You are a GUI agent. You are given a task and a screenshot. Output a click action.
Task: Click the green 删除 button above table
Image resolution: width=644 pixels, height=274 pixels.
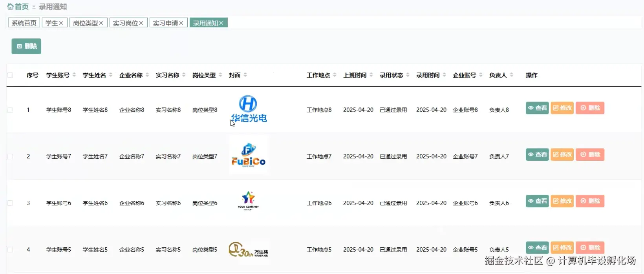[x=26, y=46]
